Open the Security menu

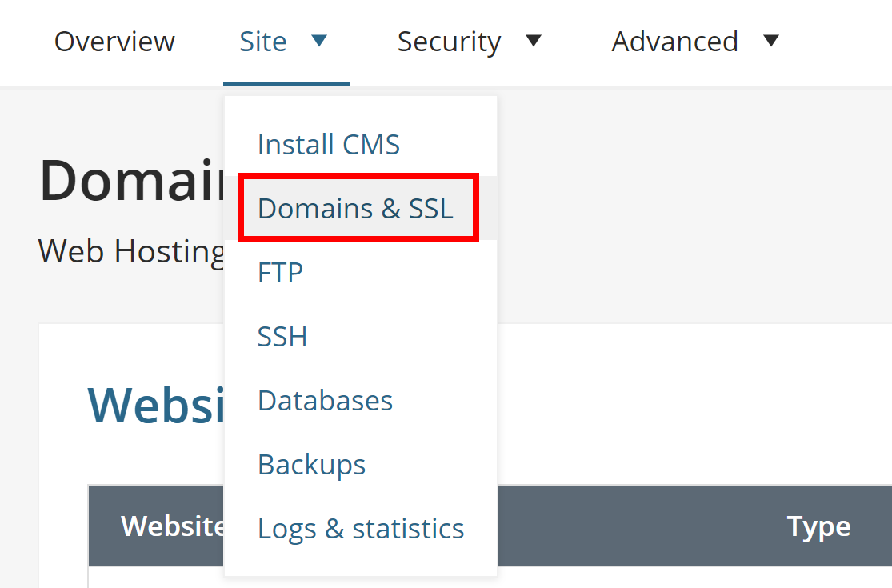(x=449, y=42)
